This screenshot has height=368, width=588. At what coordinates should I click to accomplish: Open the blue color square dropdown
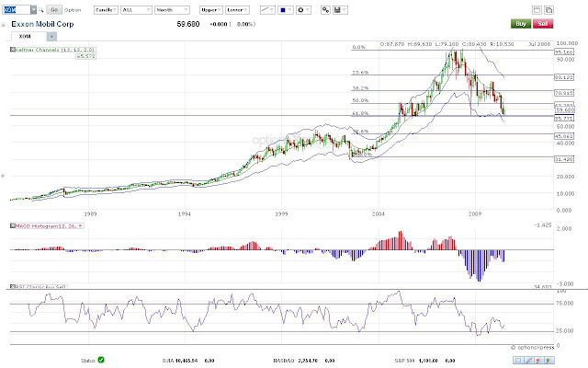click(x=286, y=10)
